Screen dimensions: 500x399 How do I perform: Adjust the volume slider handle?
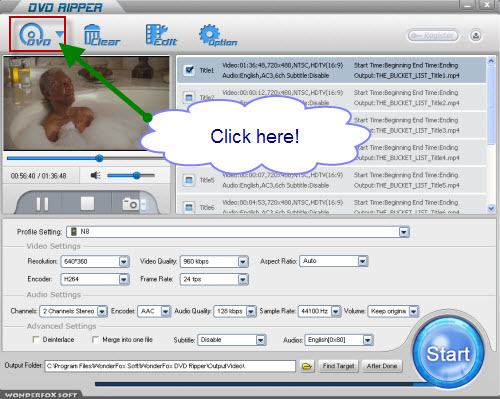(136, 175)
